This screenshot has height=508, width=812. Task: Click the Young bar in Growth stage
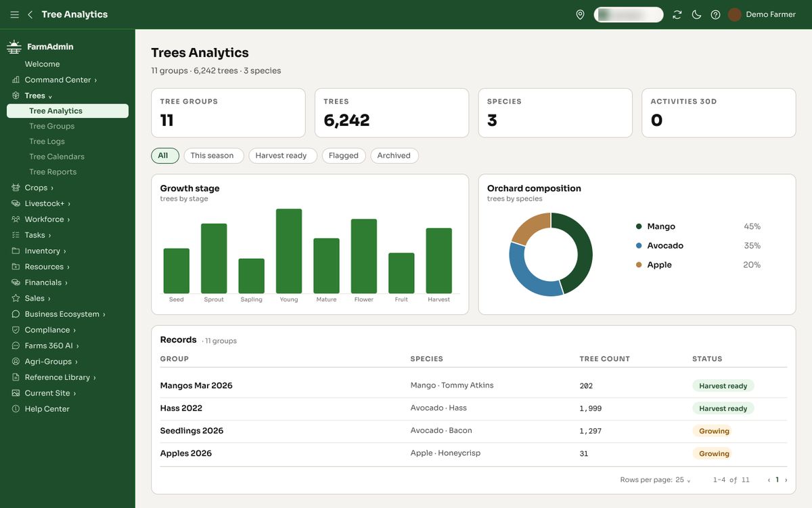289,251
